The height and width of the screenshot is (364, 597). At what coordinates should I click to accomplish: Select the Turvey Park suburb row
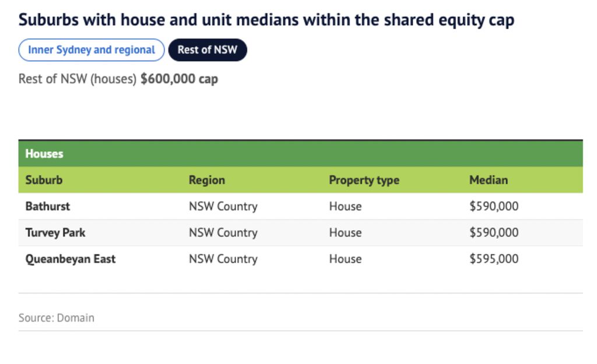coord(300,232)
